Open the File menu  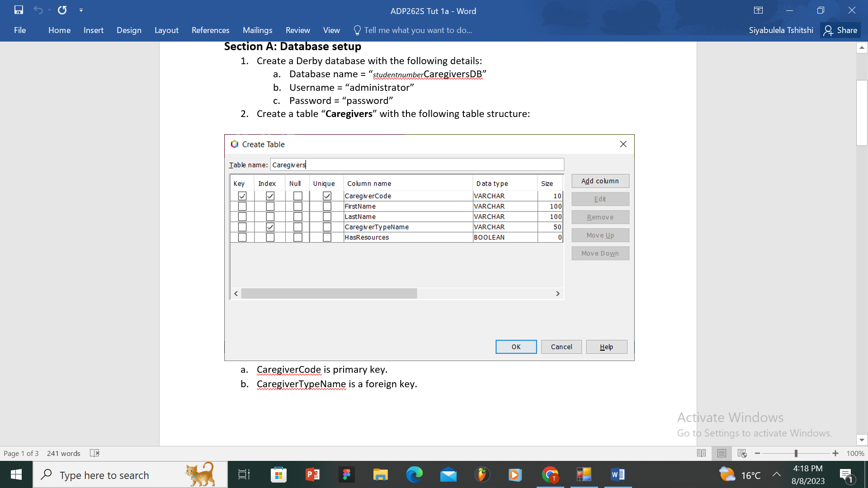pyautogui.click(x=20, y=30)
